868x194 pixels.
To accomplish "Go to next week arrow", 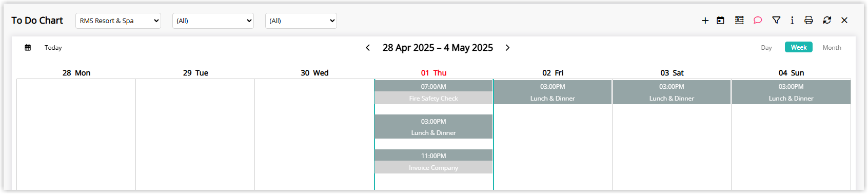I will coord(507,48).
